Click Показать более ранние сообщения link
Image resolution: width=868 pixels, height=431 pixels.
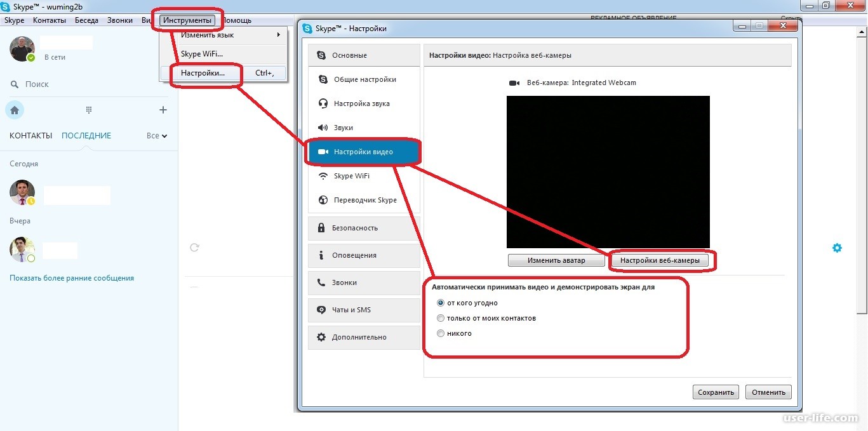pyautogui.click(x=72, y=277)
